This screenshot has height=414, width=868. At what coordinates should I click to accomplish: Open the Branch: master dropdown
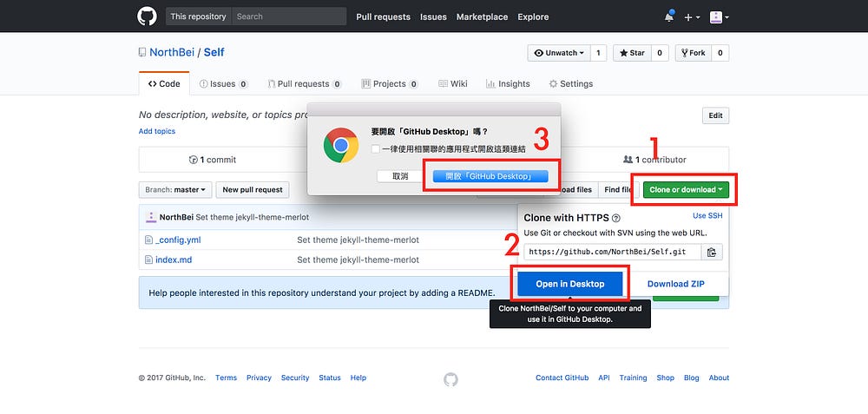click(175, 189)
